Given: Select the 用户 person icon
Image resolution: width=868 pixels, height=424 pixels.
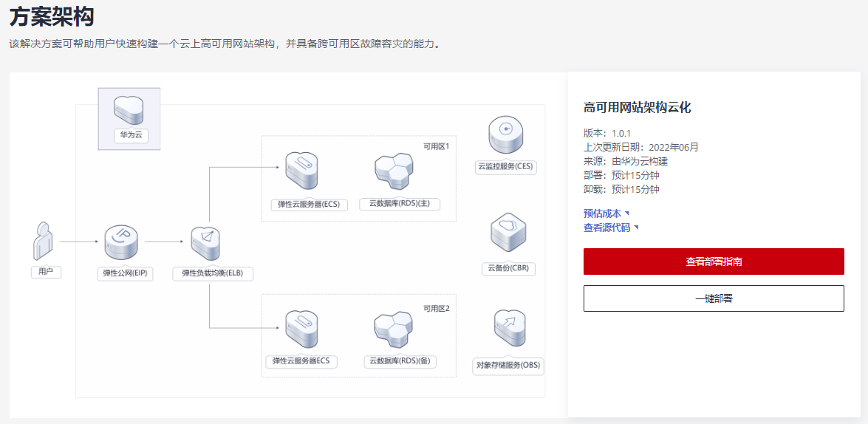Looking at the screenshot, I should click(45, 242).
